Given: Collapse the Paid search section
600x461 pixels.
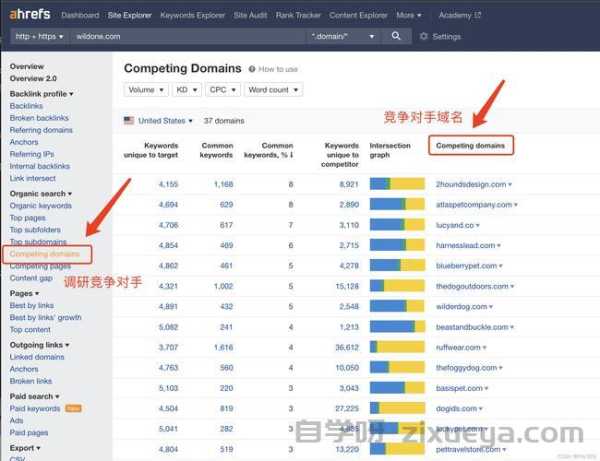Looking at the screenshot, I should pos(34,396).
